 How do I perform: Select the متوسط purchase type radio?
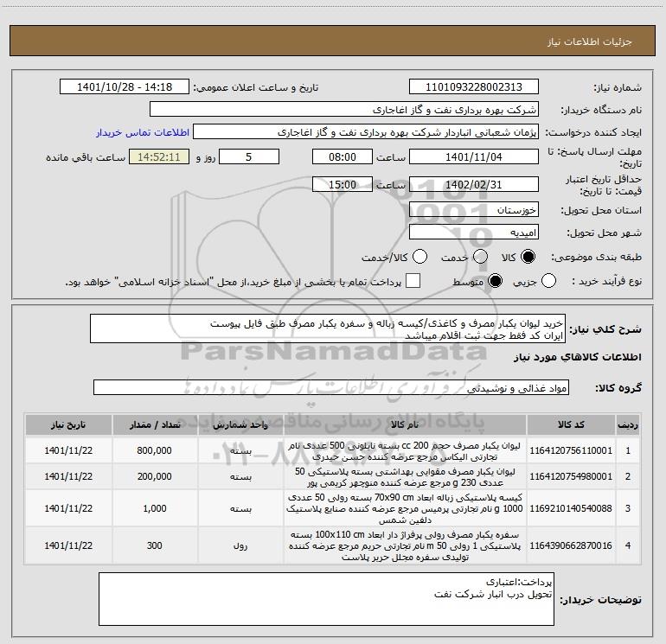tap(495, 281)
